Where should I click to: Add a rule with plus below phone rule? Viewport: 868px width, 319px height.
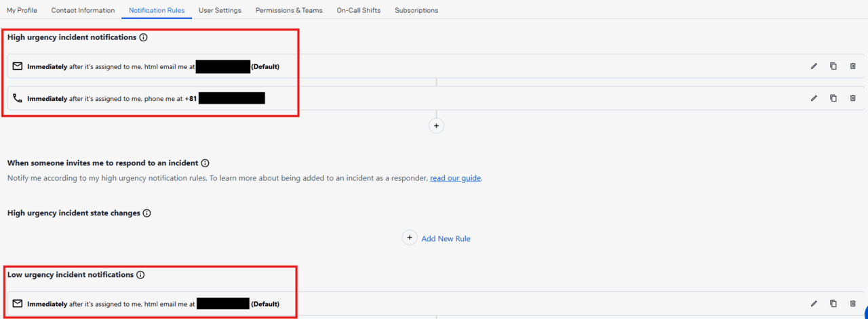[x=436, y=126]
